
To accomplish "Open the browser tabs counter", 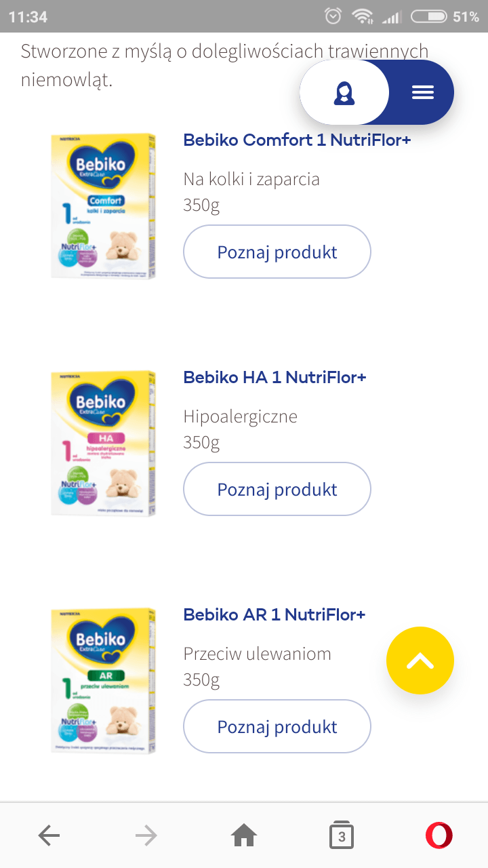I will pyautogui.click(x=342, y=836).
